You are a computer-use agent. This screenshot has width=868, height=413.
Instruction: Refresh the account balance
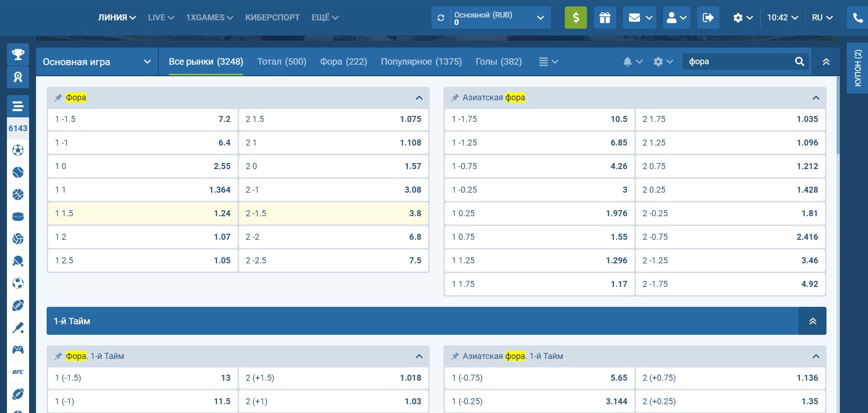[441, 18]
